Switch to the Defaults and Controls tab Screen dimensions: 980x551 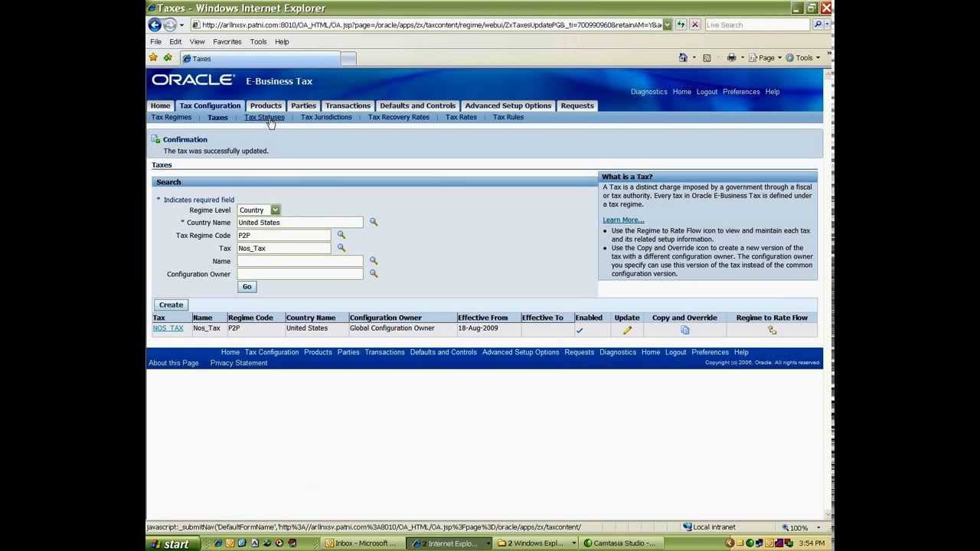coord(417,106)
